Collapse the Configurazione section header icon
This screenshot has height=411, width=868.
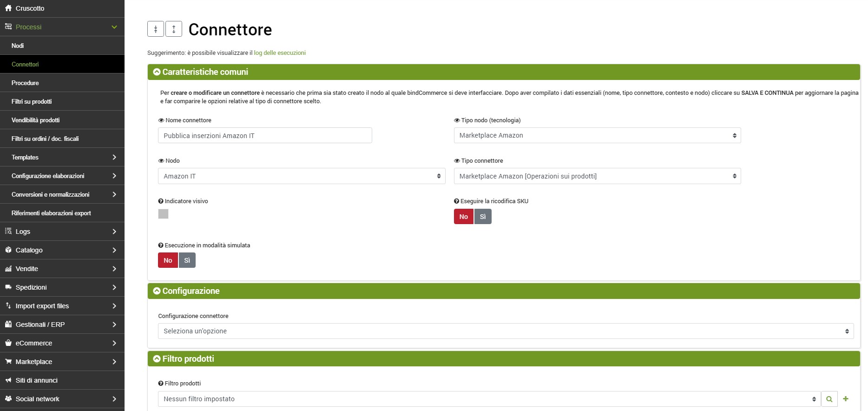coord(157,291)
